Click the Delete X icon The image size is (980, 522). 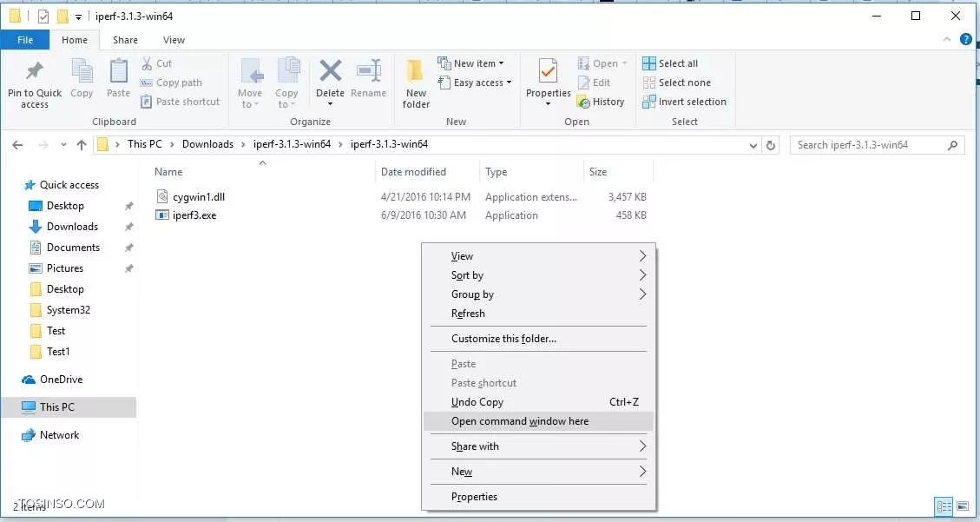pos(330,71)
